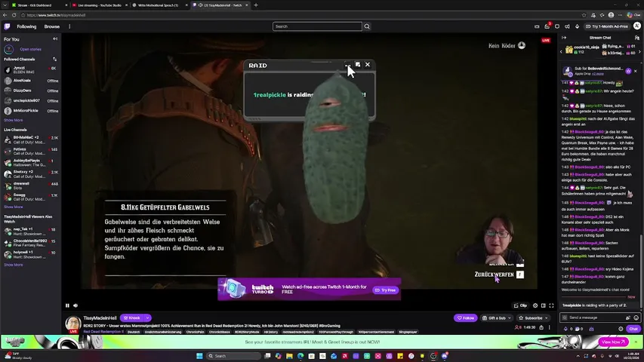Open Windows Start menu

pyautogui.click(x=199, y=355)
